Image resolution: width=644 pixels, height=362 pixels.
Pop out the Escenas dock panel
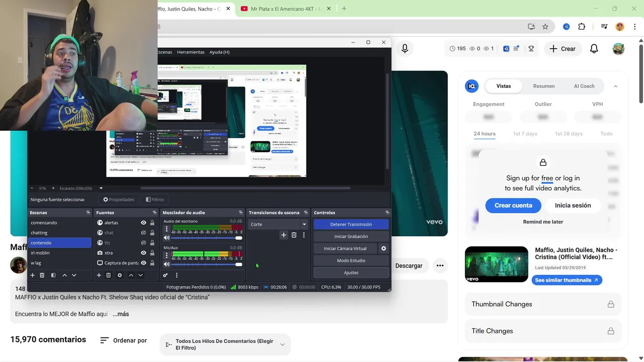[x=88, y=213]
